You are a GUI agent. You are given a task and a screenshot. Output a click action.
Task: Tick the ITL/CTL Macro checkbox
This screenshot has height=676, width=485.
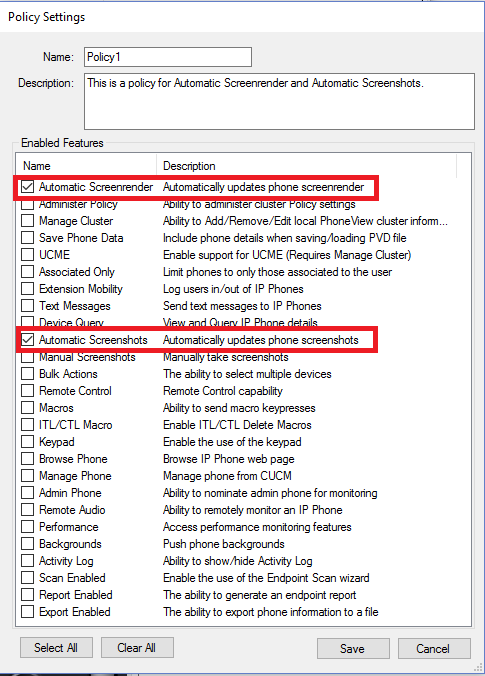28,425
